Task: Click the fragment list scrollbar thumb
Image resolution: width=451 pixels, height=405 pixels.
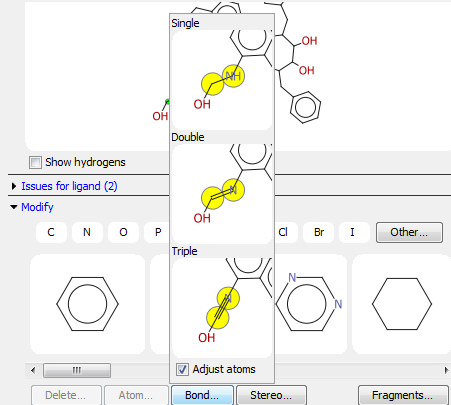Action: pyautogui.click(x=77, y=370)
